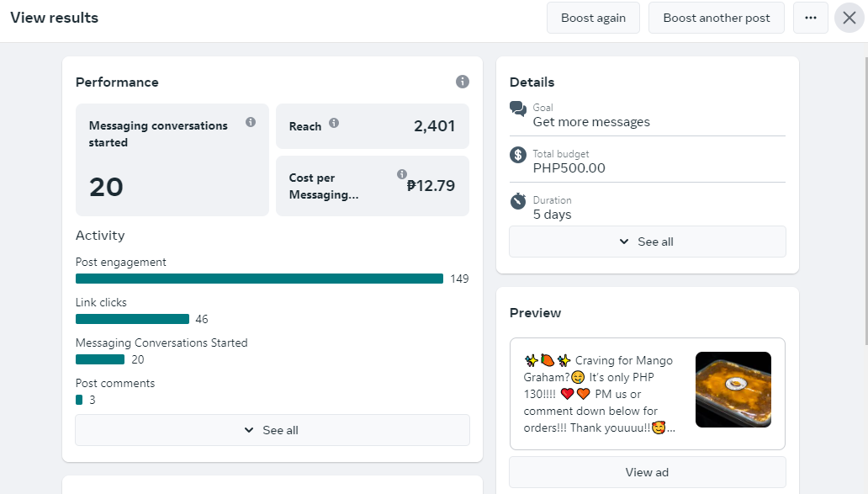Click Cost per Messaging info icon

click(402, 174)
